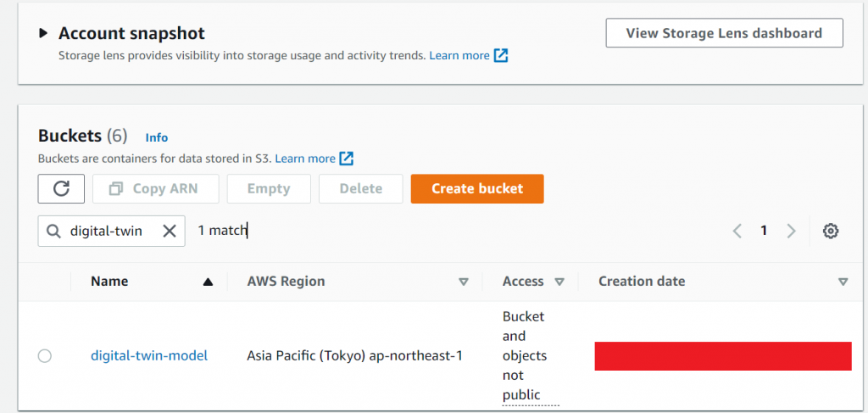The width and height of the screenshot is (868, 413).
Task: Click the magnifier search icon
Action: pyautogui.click(x=54, y=231)
